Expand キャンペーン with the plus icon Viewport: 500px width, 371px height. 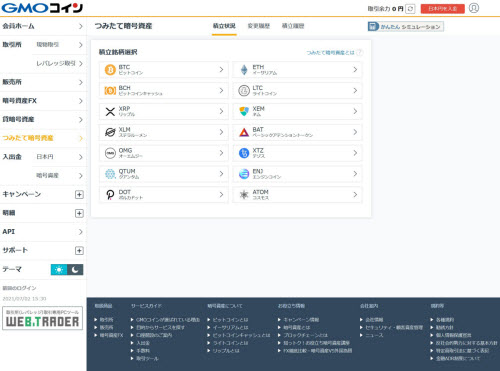(79, 194)
